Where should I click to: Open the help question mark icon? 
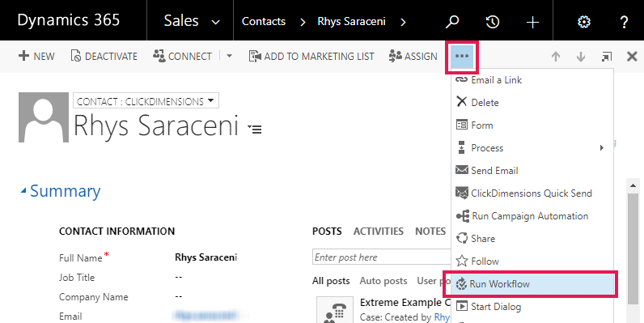[x=624, y=21]
